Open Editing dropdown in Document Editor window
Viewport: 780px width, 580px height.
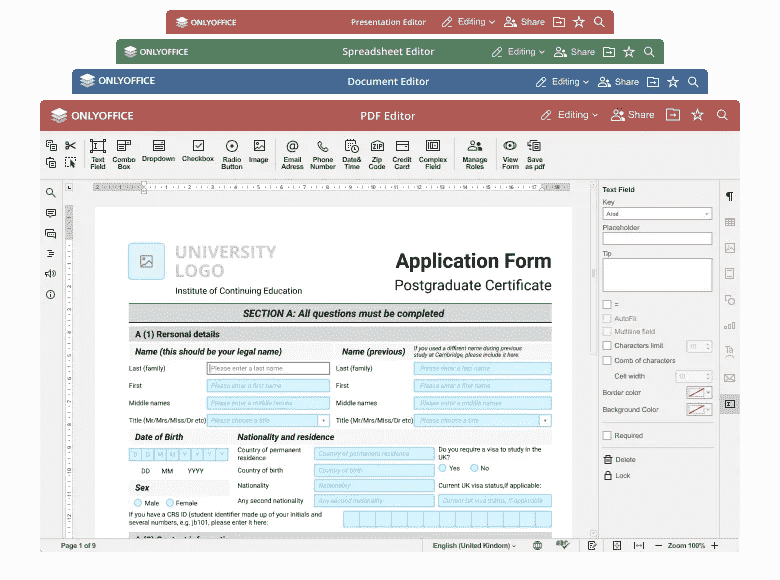point(563,82)
